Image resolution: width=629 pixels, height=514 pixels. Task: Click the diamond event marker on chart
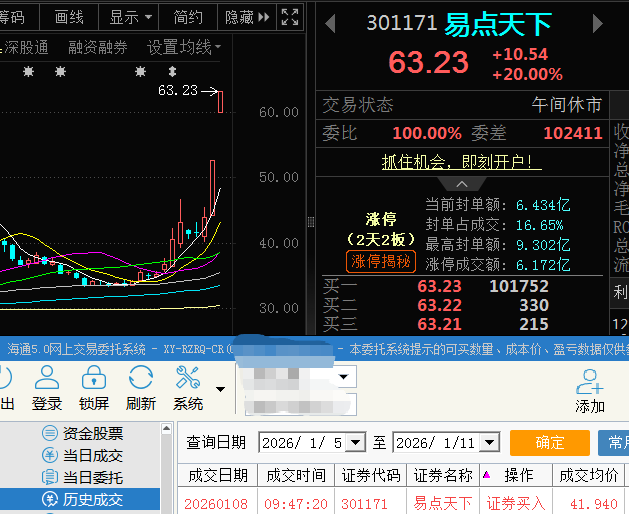click(x=172, y=72)
